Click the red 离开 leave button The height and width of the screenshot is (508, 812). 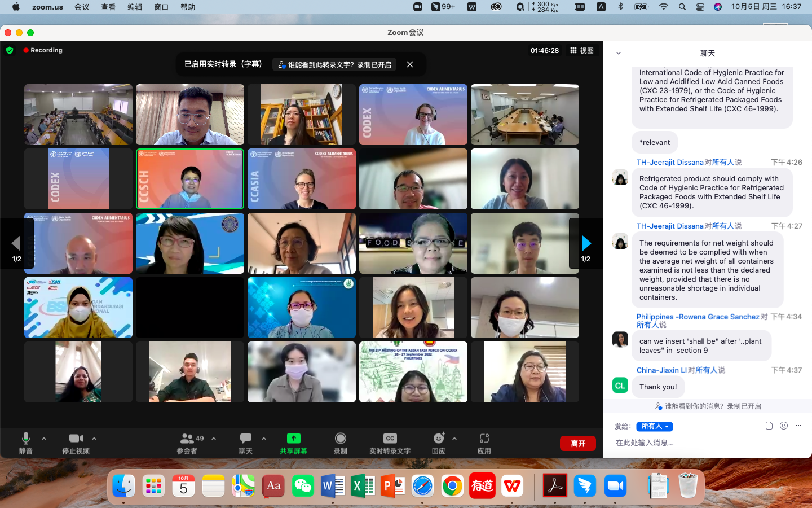tap(577, 443)
